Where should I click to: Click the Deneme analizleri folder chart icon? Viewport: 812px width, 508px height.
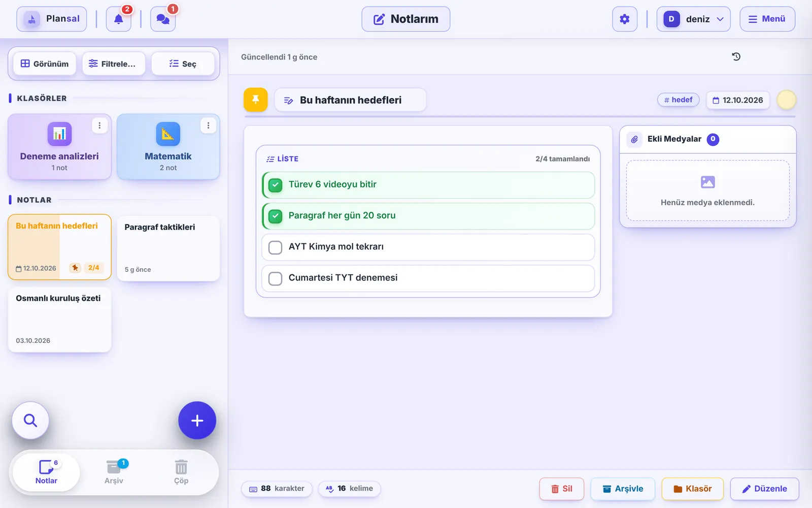coord(59,134)
